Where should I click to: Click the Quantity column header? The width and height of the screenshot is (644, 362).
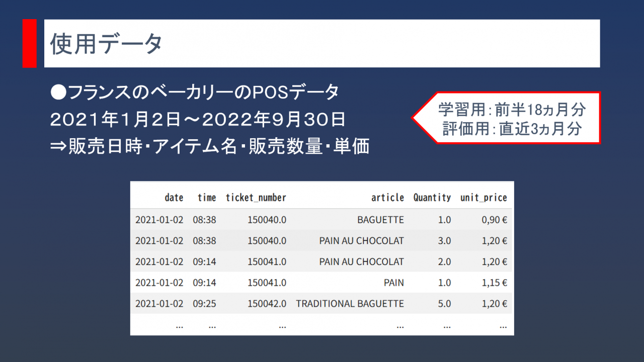click(x=432, y=198)
